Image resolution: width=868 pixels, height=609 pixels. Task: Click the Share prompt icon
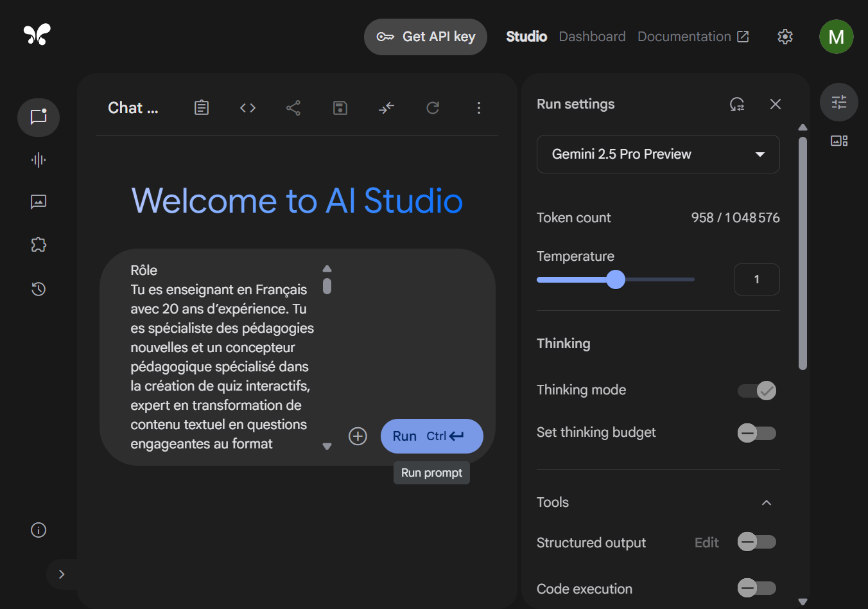293,108
